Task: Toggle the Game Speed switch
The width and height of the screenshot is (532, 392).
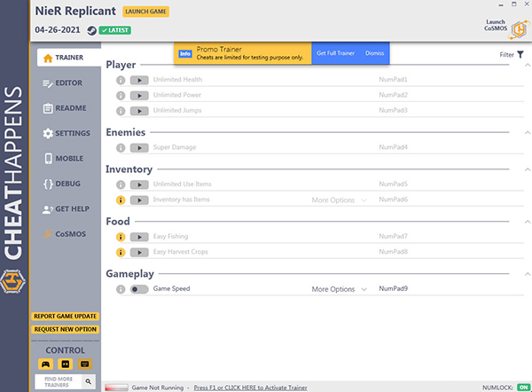Action: [139, 289]
